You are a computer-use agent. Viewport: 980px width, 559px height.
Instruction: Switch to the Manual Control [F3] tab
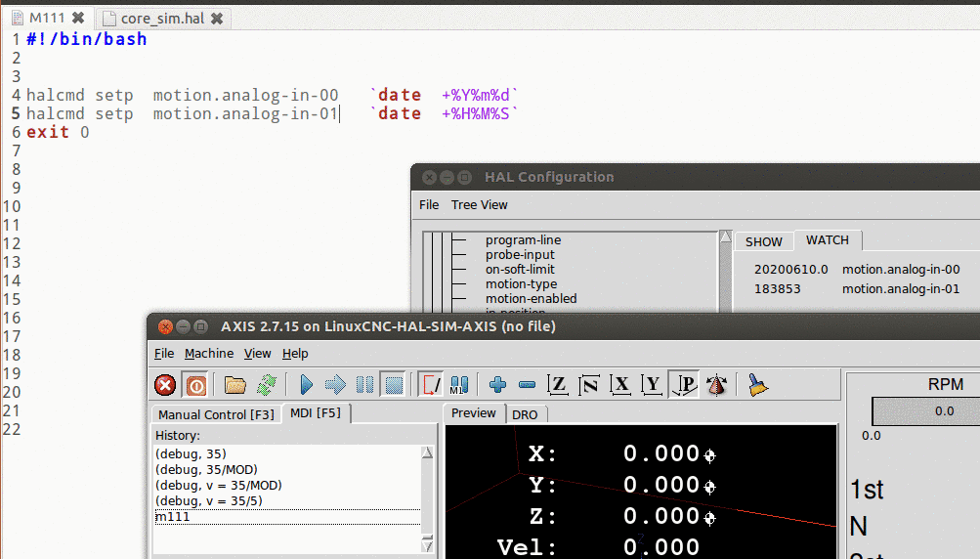pos(216,414)
